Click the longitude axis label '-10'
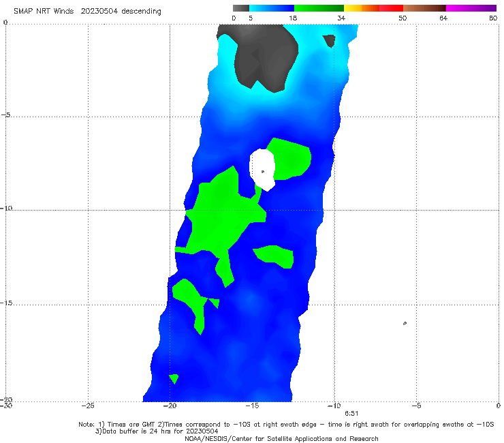The height and width of the screenshot is (443, 504). 334,406
